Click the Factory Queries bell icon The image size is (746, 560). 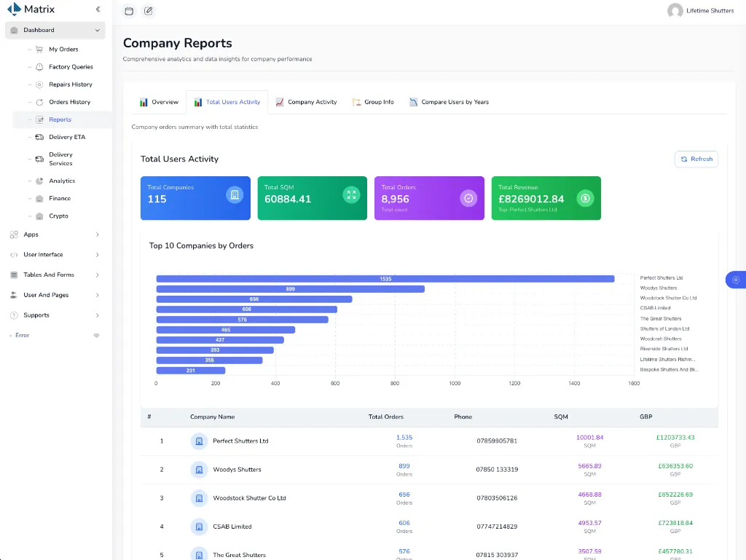[39, 67]
